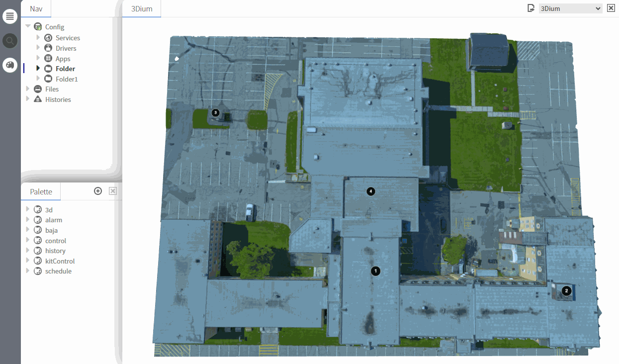Add a palette with the plus icon
The image size is (619, 364).
[98, 191]
